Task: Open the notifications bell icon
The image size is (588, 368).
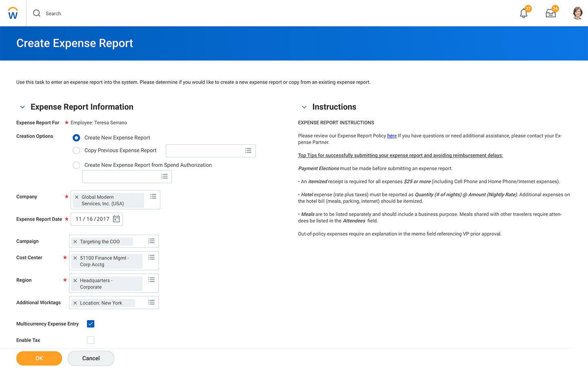Action: pos(523,13)
